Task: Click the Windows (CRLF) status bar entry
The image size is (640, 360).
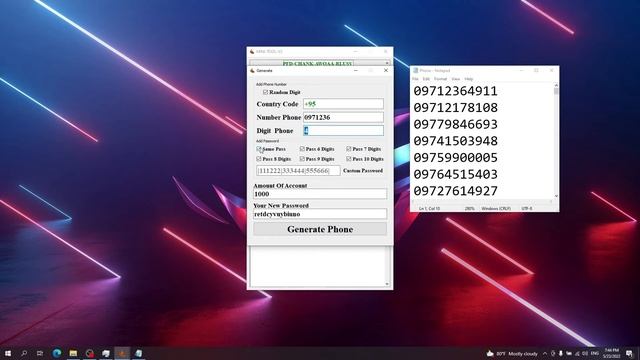Action: pyautogui.click(x=496, y=209)
